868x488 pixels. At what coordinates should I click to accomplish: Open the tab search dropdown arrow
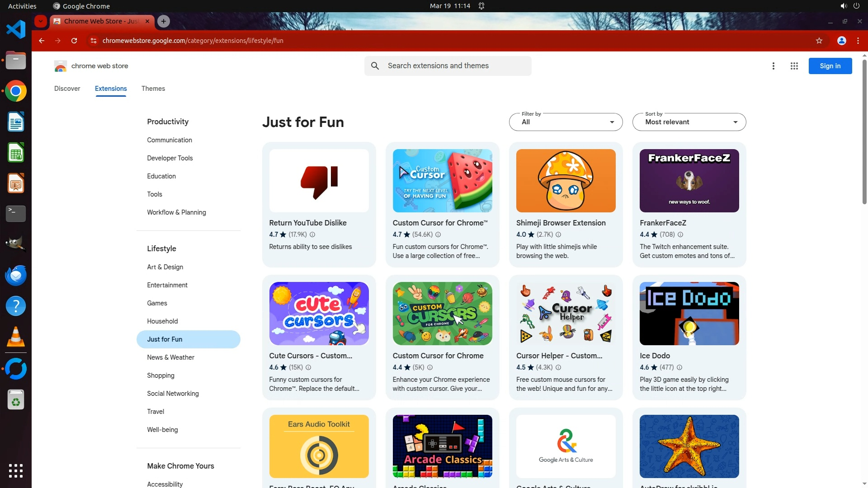(x=41, y=21)
